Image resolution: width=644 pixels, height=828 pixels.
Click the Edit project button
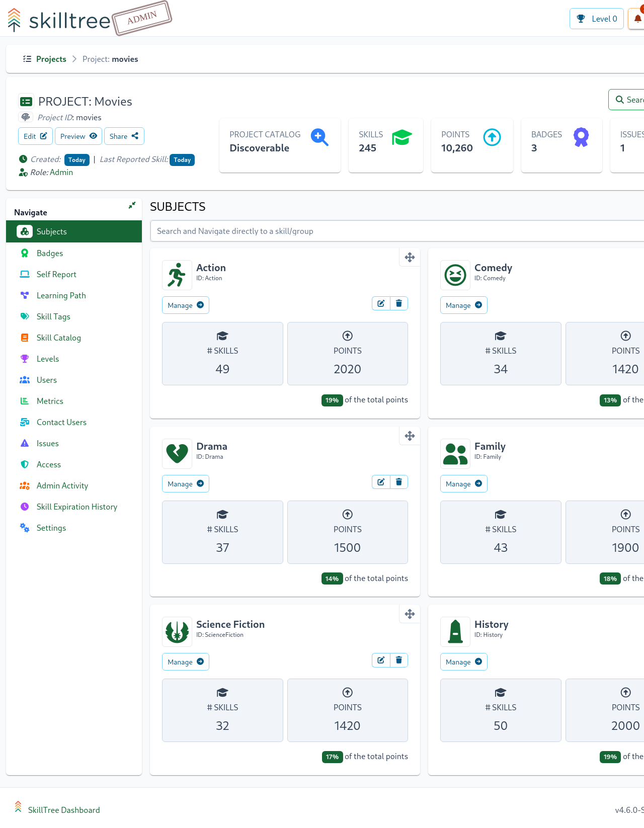35,136
